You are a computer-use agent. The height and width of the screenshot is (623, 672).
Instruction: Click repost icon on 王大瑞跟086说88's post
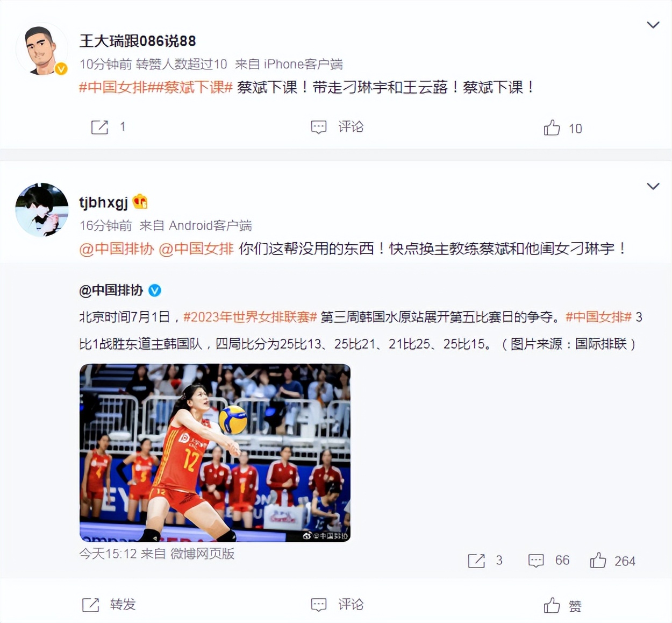pos(100,128)
